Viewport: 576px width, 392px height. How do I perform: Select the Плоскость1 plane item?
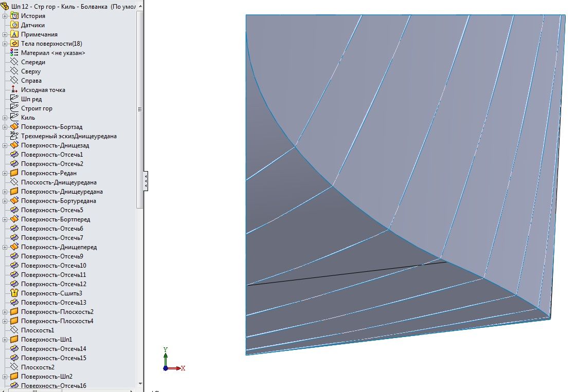tap(37, 330)
